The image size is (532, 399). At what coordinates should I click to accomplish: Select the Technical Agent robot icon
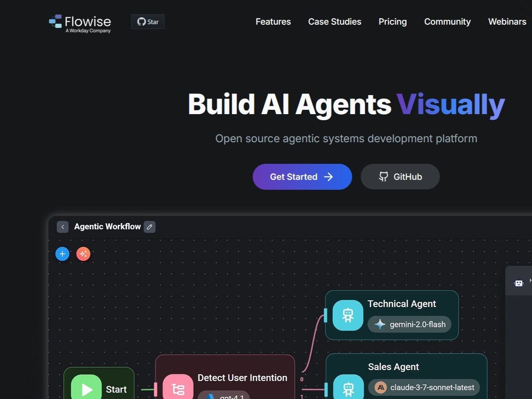[x=348, y=315]
